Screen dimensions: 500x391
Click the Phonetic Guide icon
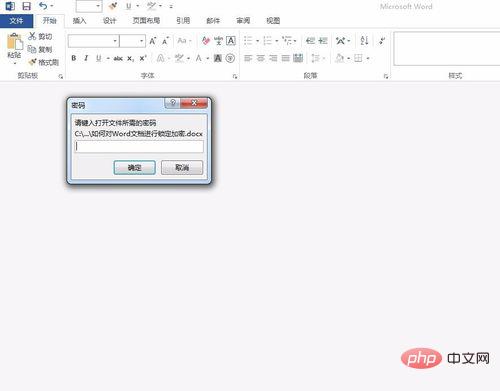218,41
